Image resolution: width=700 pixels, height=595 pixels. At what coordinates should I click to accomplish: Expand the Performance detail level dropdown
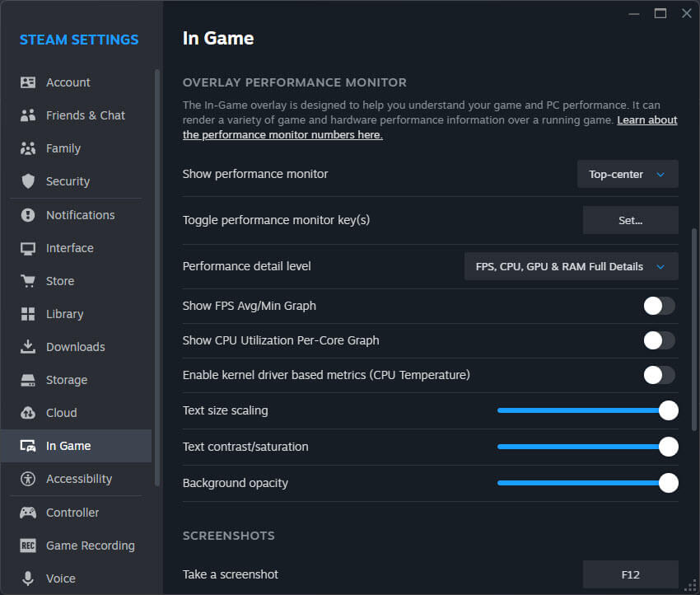(571, 267)
